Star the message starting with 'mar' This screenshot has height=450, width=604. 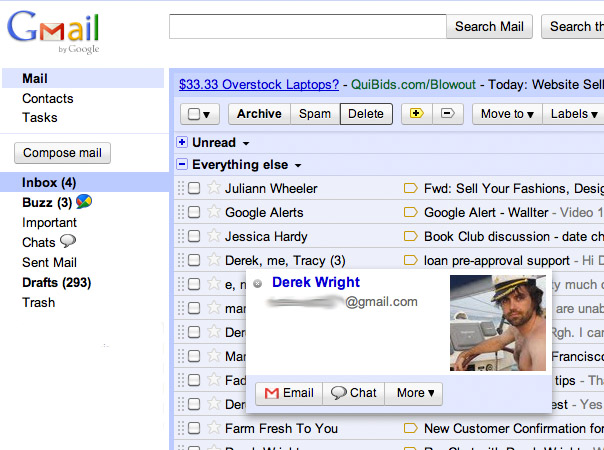pos(214,308)
